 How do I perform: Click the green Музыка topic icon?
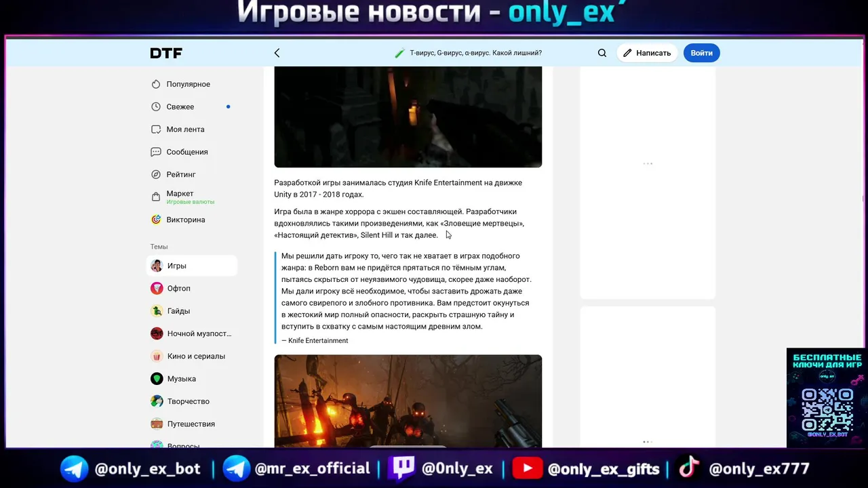tap(157, 379)
